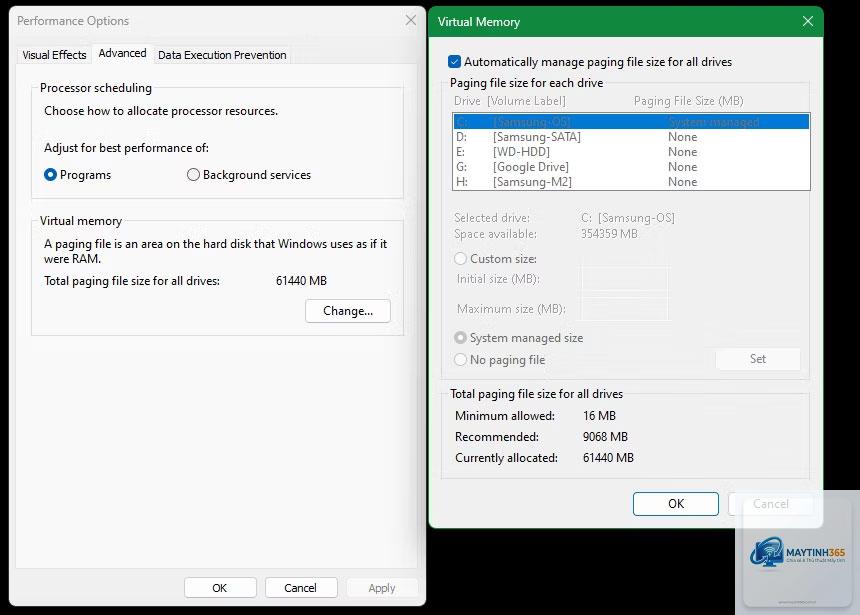Click OK in Performance Options window
Viewport: 860px width, 615px height.
pyautogui.click(x=220, y=588)
